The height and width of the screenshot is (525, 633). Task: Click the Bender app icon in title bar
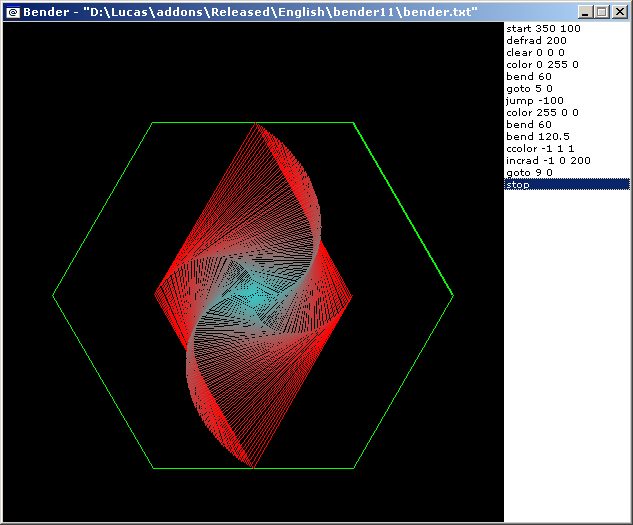(13, 12)
